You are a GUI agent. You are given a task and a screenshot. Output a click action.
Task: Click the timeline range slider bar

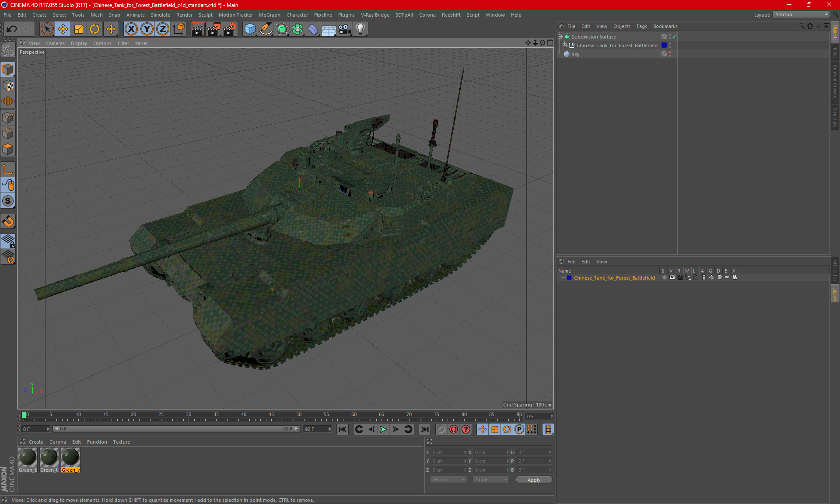coord(176,429)
